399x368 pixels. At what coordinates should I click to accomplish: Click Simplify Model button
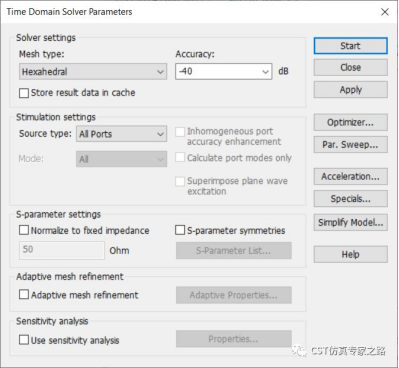coord(350,222)
